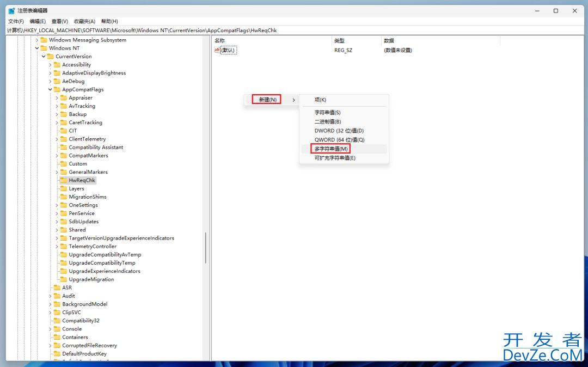Select DWORD (32 位)值(D) option

(x=344, y=131)
